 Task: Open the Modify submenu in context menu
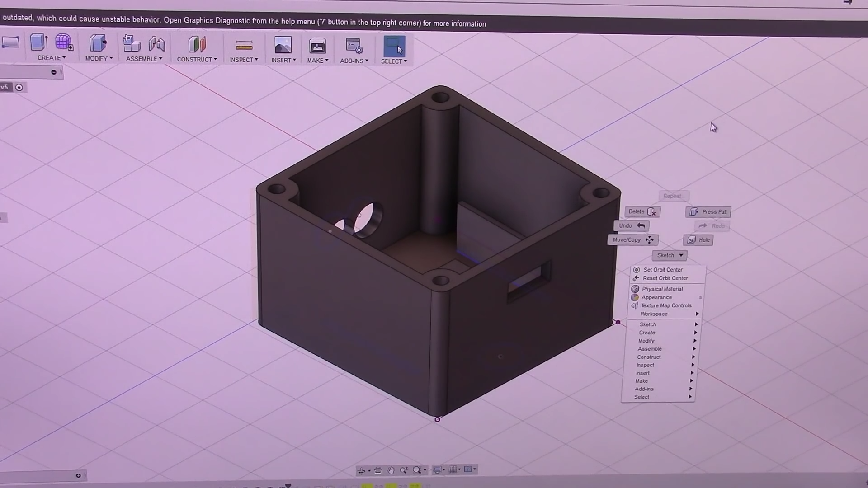pyautogui.click(x=646, y=341)
